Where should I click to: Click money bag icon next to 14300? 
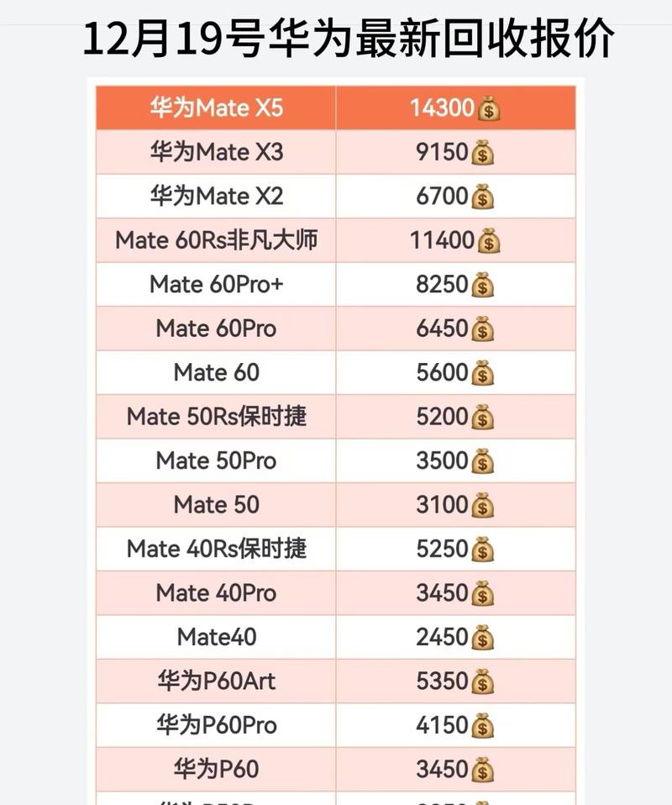click(x=489, y=109)
